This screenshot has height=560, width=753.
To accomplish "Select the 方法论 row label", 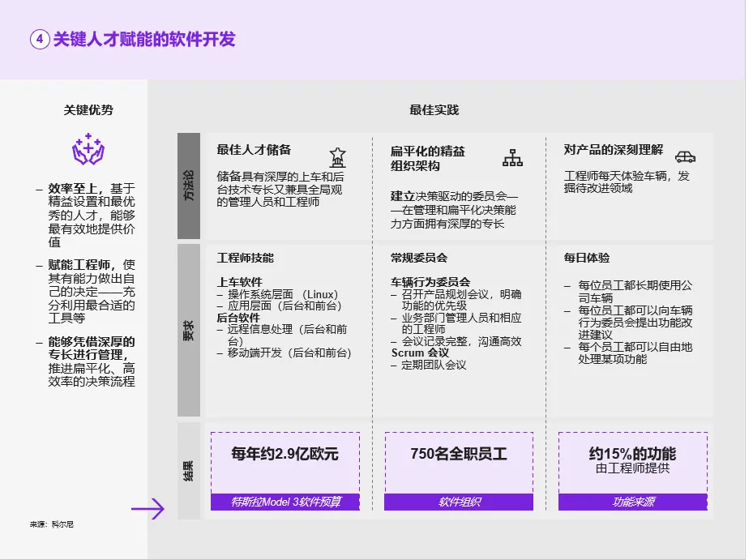I will click(188, 186).
